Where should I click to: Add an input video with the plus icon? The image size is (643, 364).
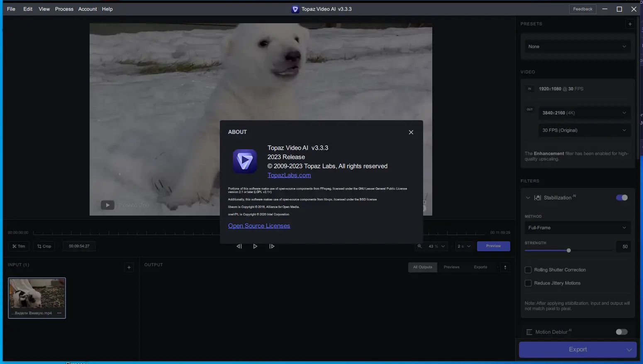click(x=129, y=267)
